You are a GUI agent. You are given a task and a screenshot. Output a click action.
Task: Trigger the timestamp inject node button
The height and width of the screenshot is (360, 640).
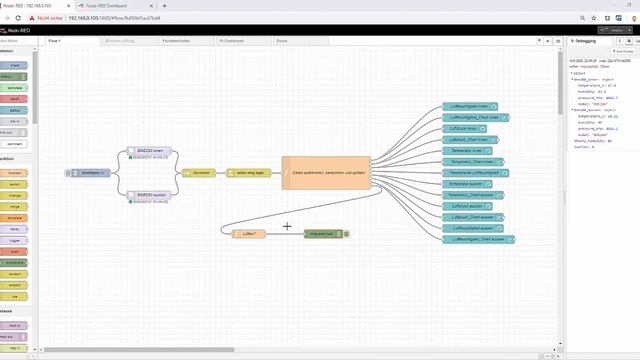point(68,173)
